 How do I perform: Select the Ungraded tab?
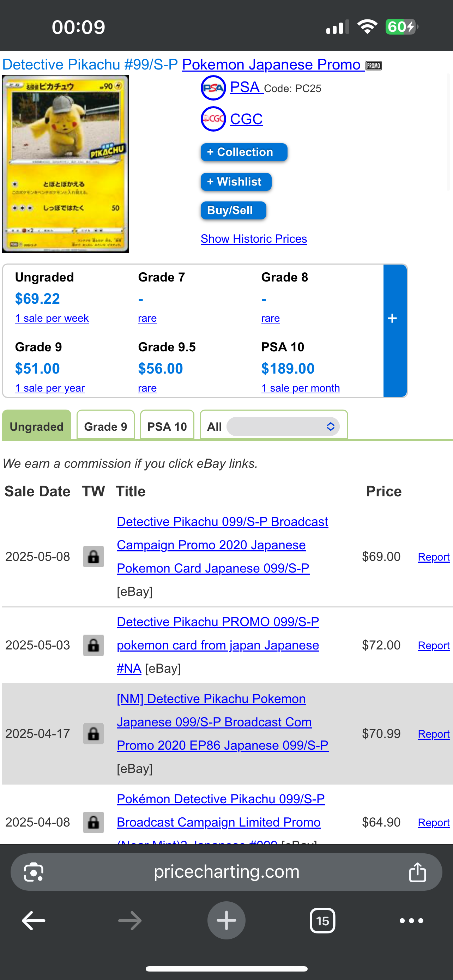[36, 427]
